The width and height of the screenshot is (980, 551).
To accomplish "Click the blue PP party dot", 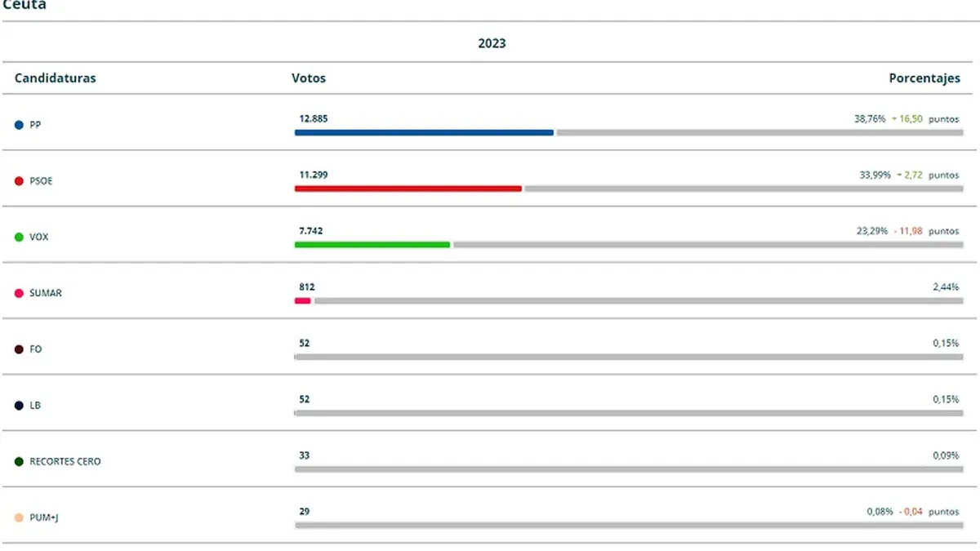I will tap(19, 125).
